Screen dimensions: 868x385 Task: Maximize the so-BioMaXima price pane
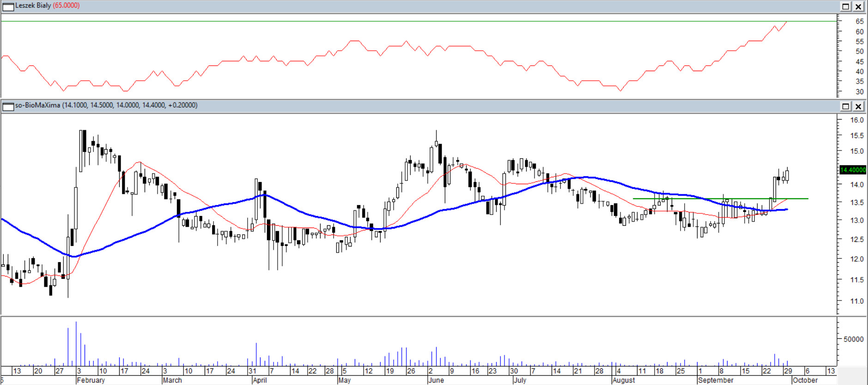tap(845, 107)
